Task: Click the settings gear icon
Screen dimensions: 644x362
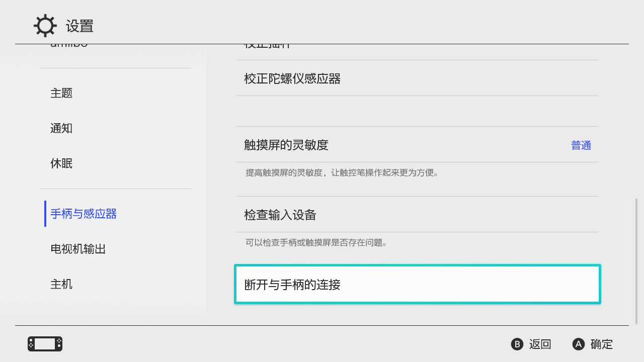Action: coord(45,26)
